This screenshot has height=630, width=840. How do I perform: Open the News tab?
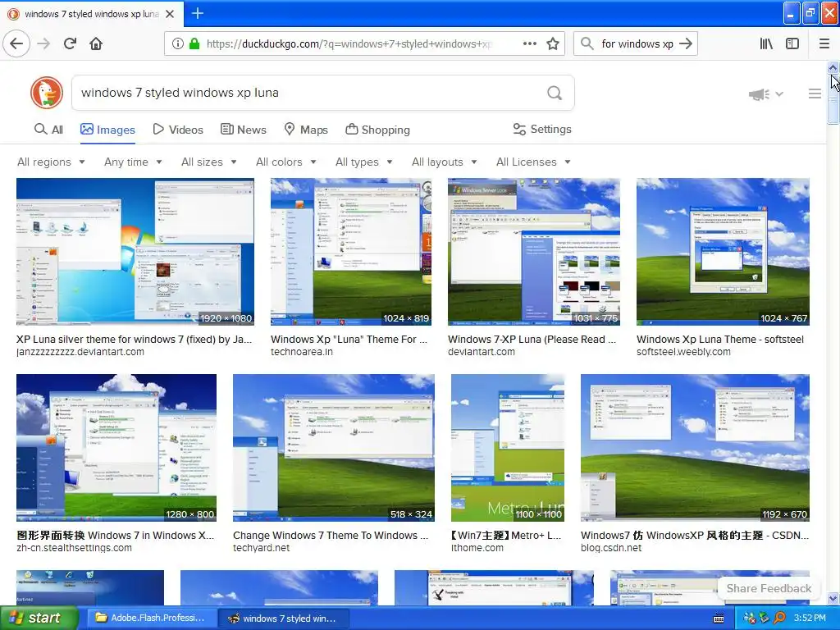[x=243, y=130]
